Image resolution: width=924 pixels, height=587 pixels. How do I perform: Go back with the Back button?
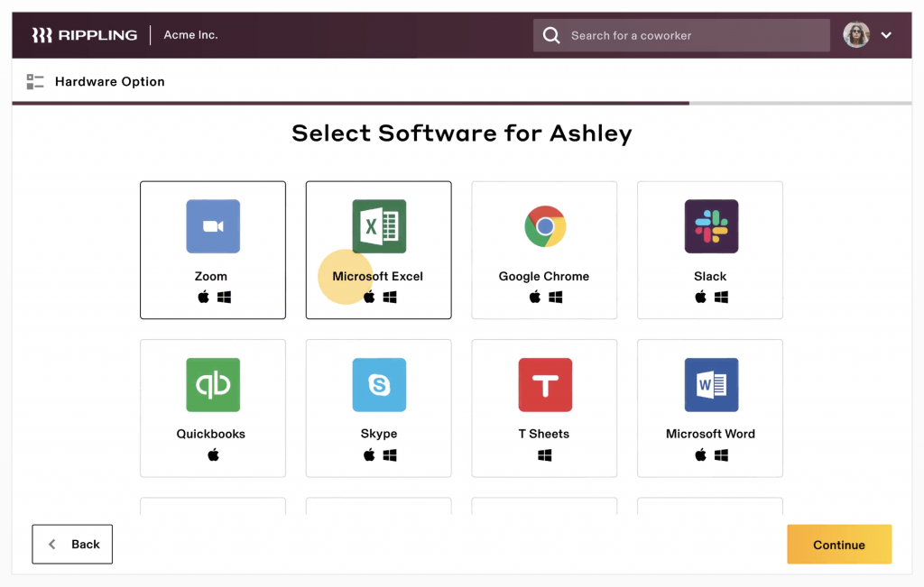pos(72,544)
